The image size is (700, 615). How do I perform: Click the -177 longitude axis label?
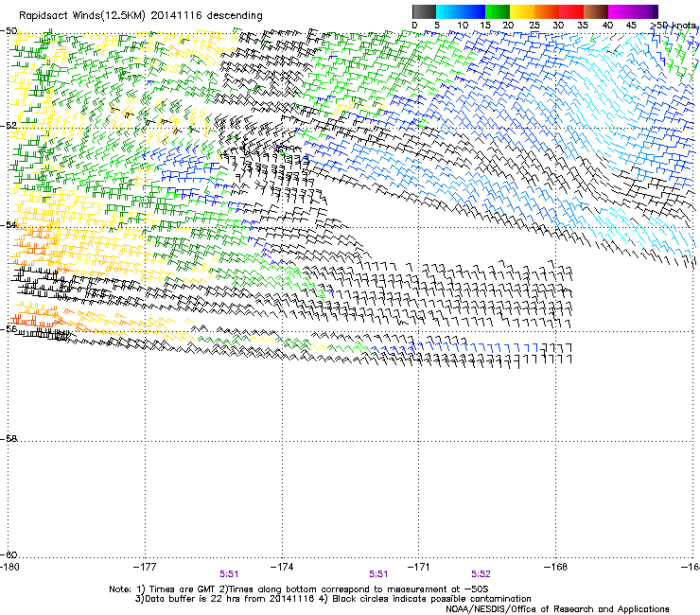coord(145,567)
